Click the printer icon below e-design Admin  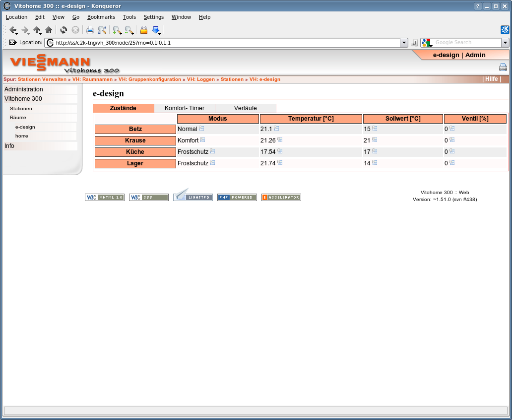tap(503, 67)
